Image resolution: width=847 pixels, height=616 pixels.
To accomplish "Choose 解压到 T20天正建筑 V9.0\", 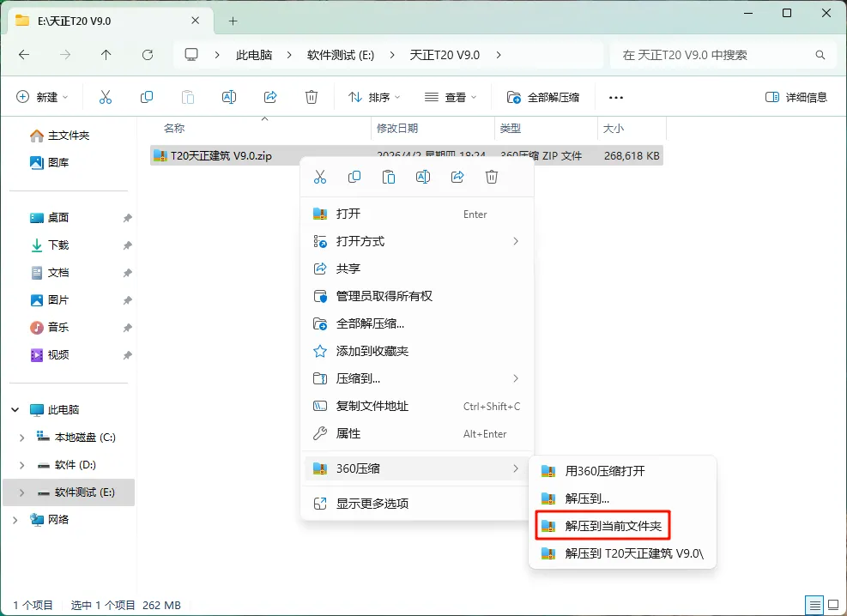I will [x=622, y=553].
